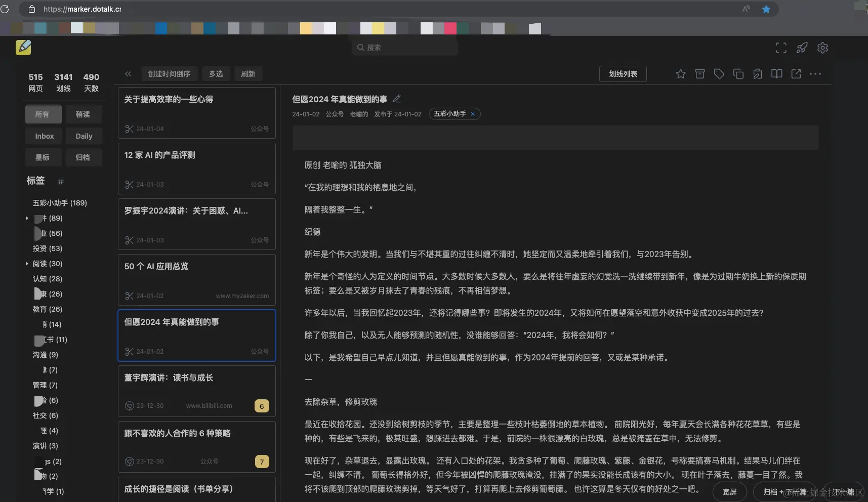Click the 515 网页 counter
The image size is (868, 502).
[x=35, y=82]
